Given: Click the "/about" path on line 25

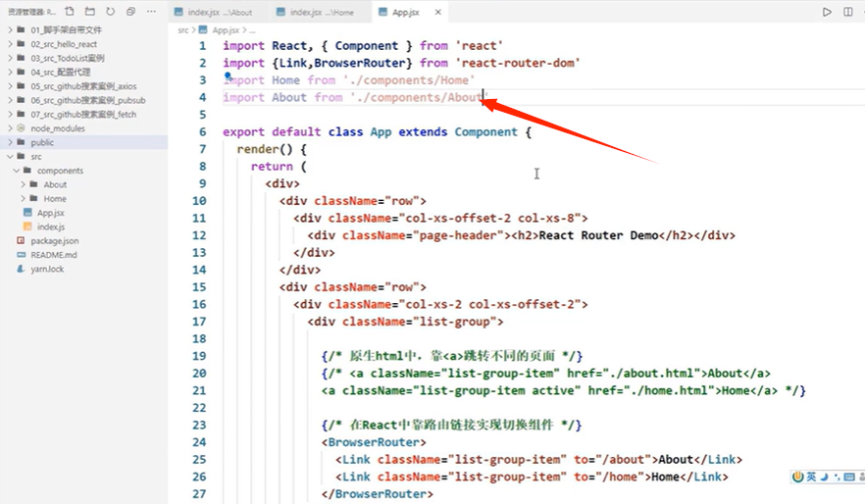Looking at the screenshot, I should pos(624,459).
